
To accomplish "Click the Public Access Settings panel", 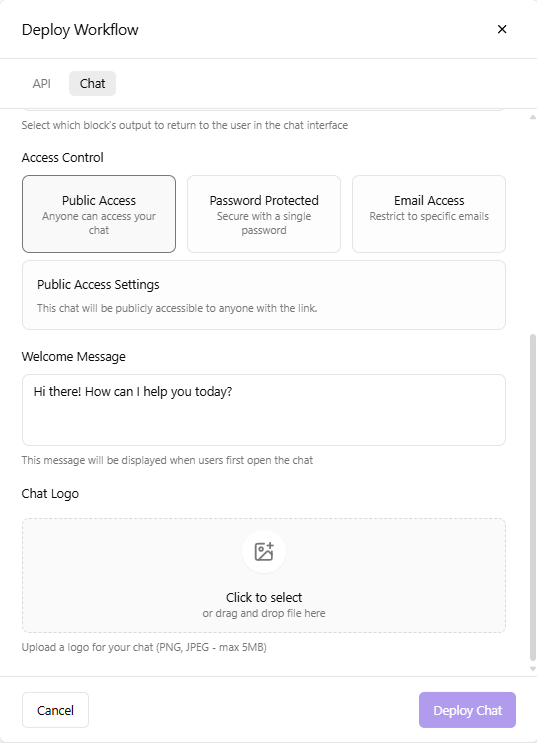I will pos(264,295).
